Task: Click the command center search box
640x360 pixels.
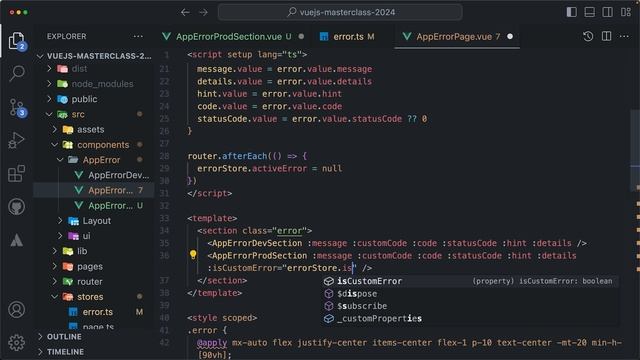Action: [x=340, y=12]
